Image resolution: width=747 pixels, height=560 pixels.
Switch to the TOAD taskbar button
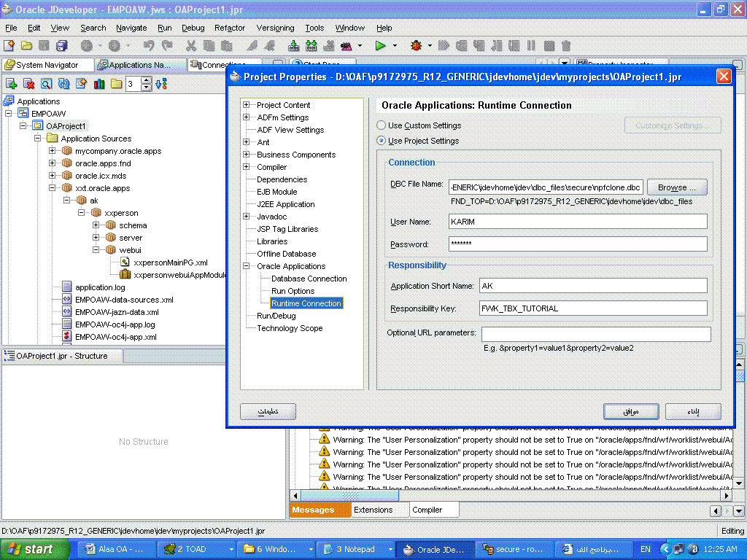coord(197,549)
